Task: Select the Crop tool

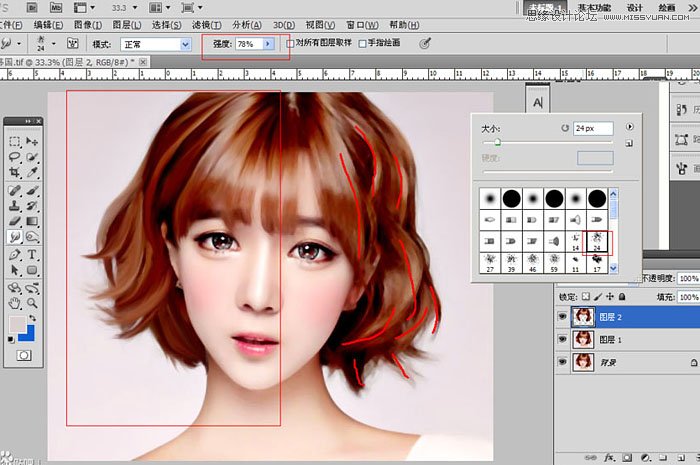Action: coord(15,173)
